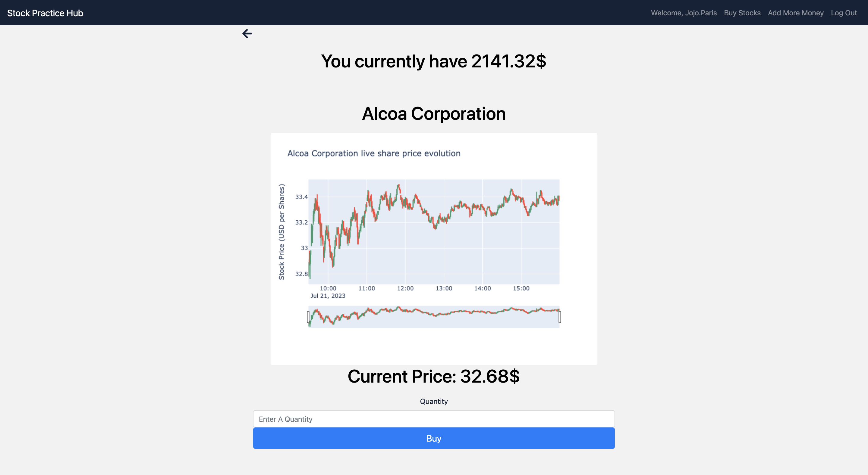
Task: Click the Quantity label above the input
Action: coord(434,401)
